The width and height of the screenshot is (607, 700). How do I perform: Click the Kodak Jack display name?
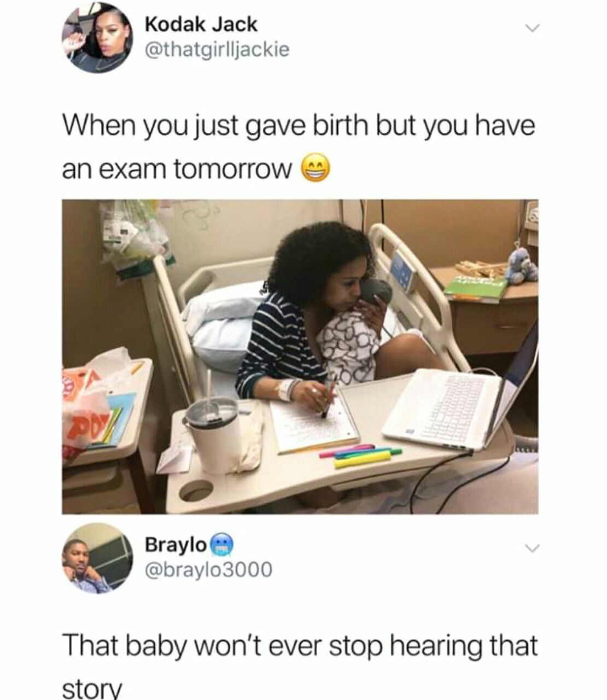(201, 25)
